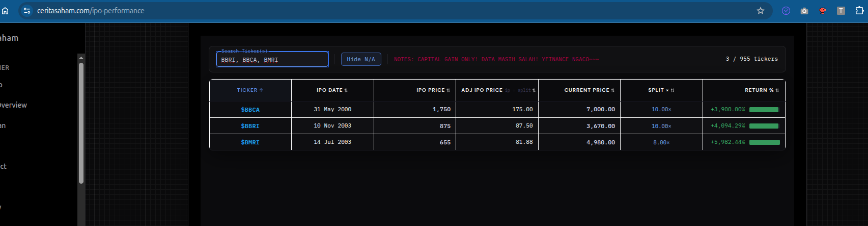Click the BBRI return progress bar
This screenshot has height=226, width=868.
tap(764, 126)
